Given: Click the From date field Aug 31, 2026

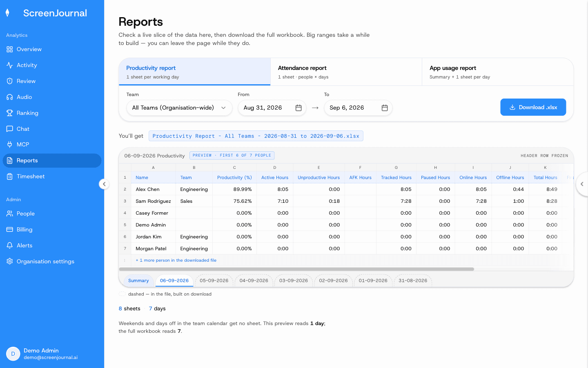Looking at the screenshot, I should pyautogui.click(x=272, y=108).
